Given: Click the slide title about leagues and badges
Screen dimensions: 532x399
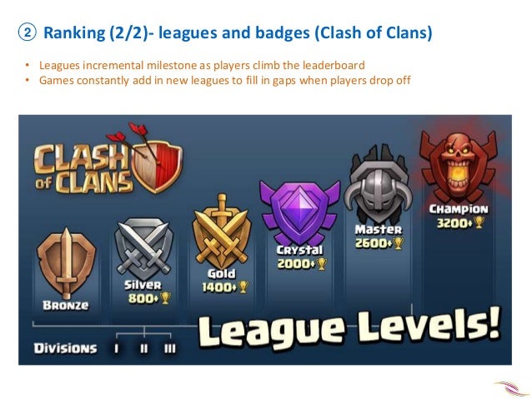Looking at the screenshot, I should (x=238, y=32).
